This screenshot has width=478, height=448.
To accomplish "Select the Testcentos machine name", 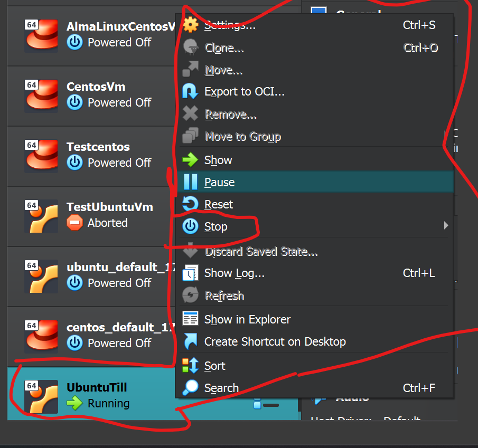I will 98,147.
